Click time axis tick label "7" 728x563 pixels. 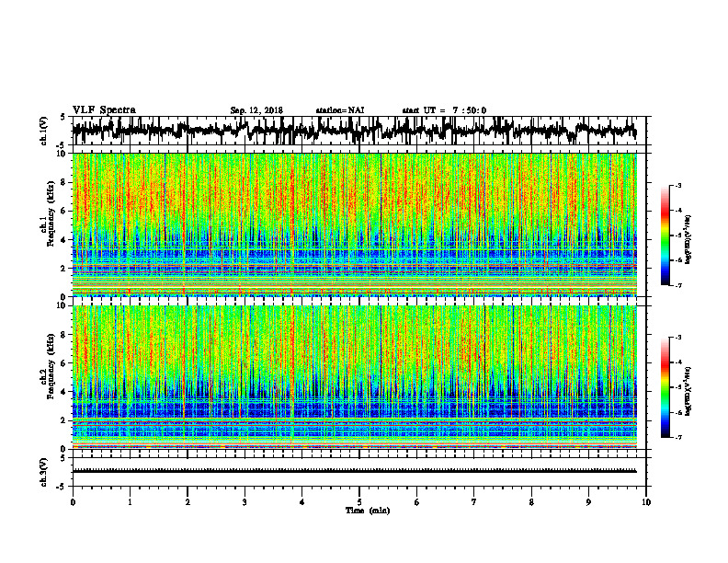(x=474, y=502)
